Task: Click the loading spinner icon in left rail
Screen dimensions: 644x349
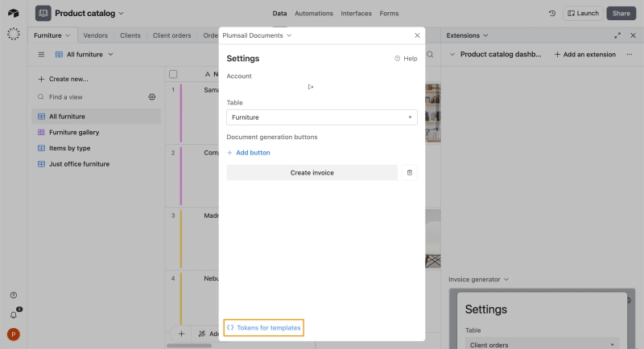Action: coord(14,34)
